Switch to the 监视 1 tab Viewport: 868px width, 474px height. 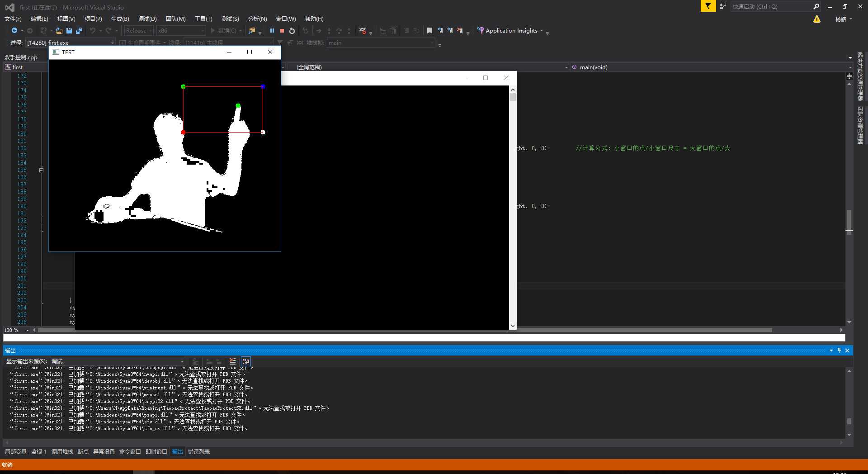39,452
